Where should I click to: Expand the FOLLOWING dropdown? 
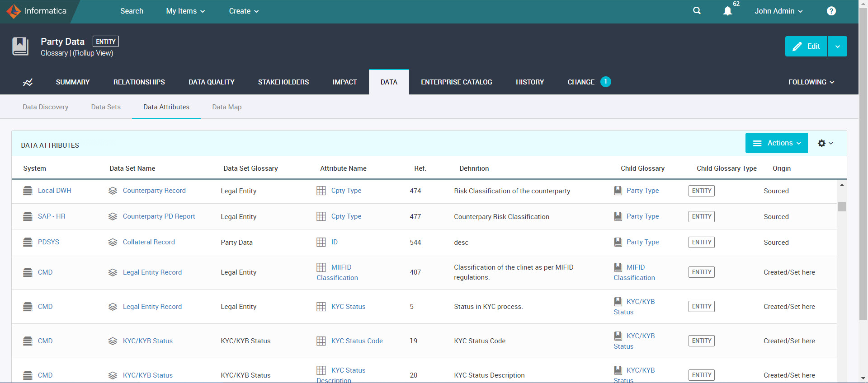point(811,82)
